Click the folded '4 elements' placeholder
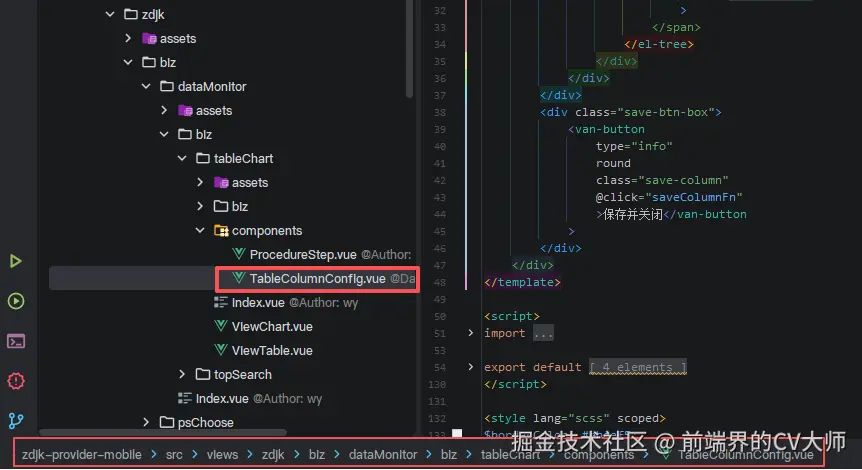The height and width of the screenshot is (470, 862). tap(638, 367)
